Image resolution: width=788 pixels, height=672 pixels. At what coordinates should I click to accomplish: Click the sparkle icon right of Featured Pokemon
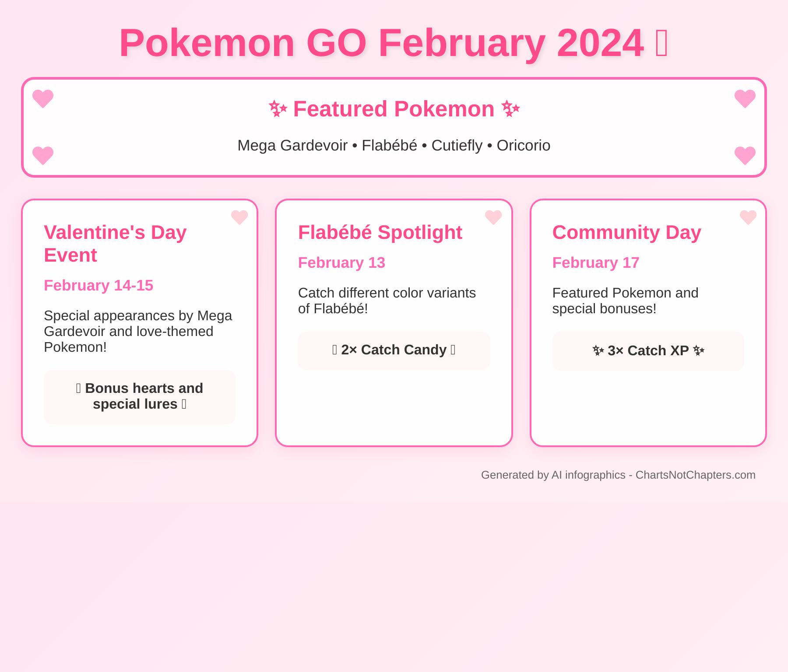tap(510, 109)
